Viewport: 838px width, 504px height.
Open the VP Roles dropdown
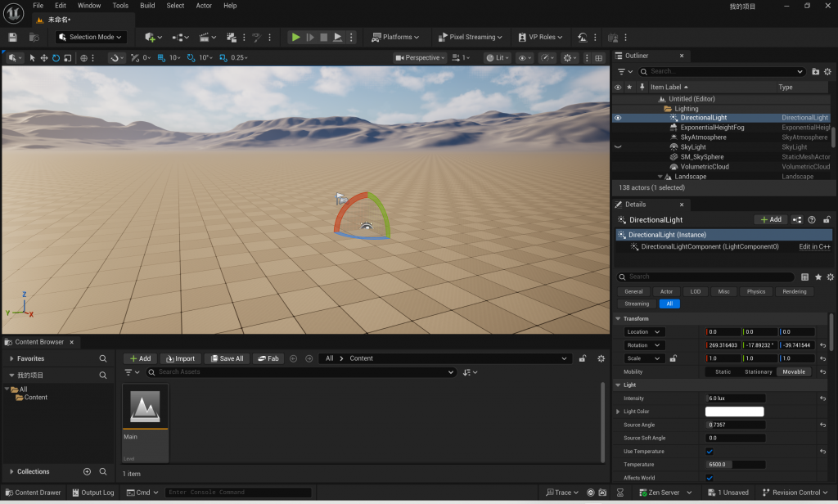point(540,37)
